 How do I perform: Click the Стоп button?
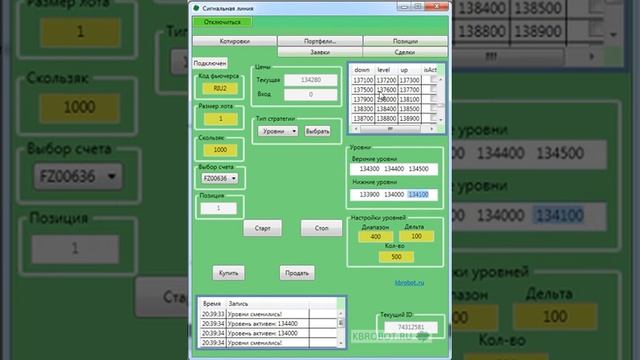tap(322, 228)
